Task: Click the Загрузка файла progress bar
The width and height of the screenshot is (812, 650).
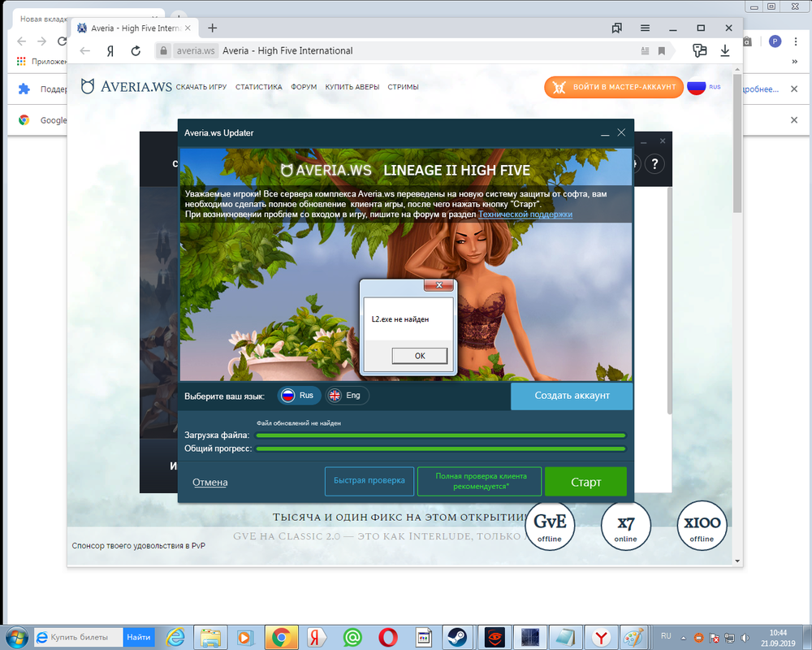Action: coord(441,435)
